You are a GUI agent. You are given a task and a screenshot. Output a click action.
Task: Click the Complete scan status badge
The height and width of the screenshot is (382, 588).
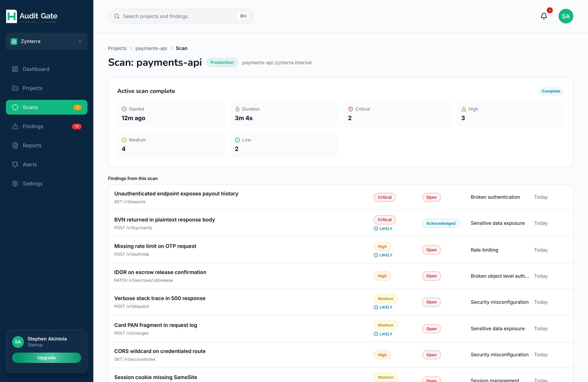click(551, 91)
